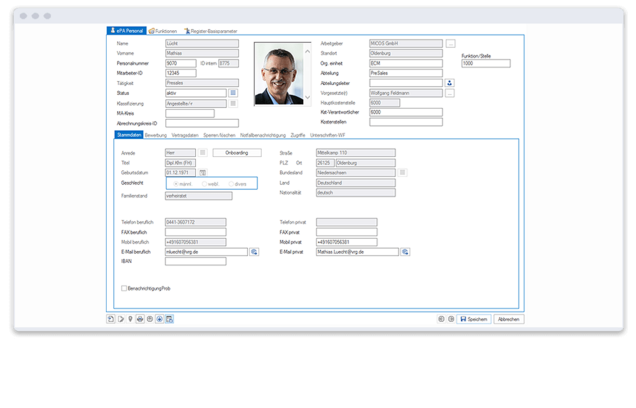The width and height of the screenshot is (636, 408).
Task: Toggle the BenachrichtigungProb checkbox
Action: pyautogui.click(x=124, y=288)
